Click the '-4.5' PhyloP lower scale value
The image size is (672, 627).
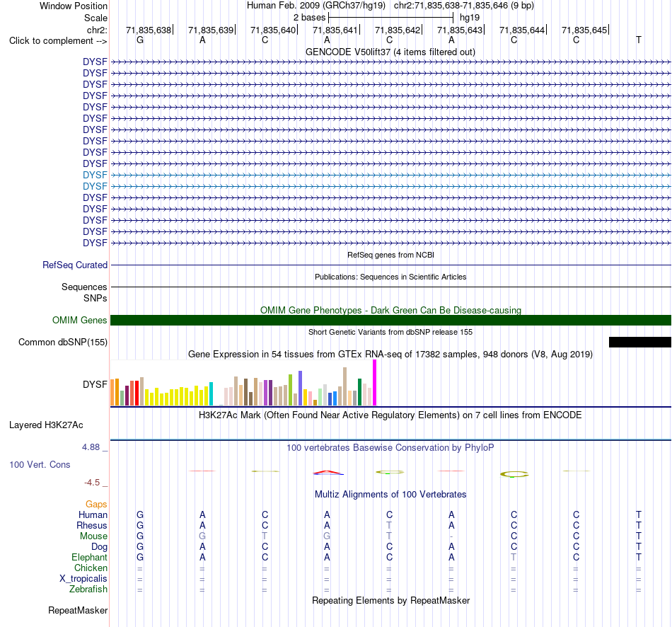(92, 483)
